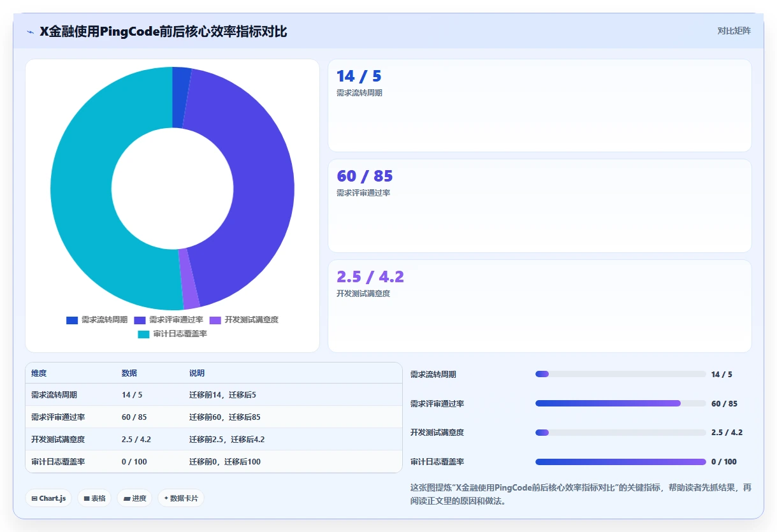
Task: Click 需求评审通过率 caption under the 60 / 85 card
Action: (x=363, y=193)
